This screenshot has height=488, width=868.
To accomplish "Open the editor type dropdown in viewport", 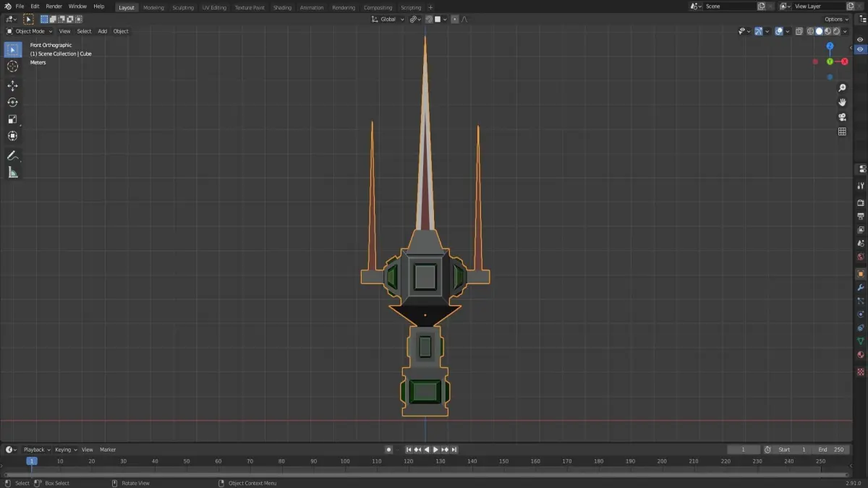I will (x=11, y=20).
